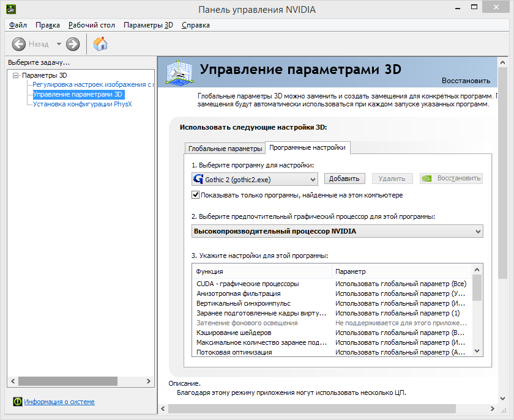Open 'Информация о системе' link
This screenshot has height=420, width=514.
(59, 402)
